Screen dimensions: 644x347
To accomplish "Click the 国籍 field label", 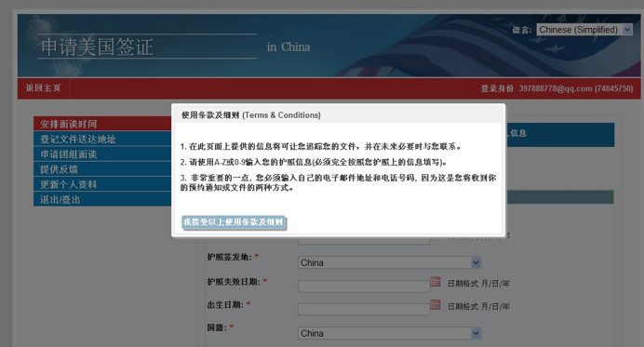I will coord(217,327).
